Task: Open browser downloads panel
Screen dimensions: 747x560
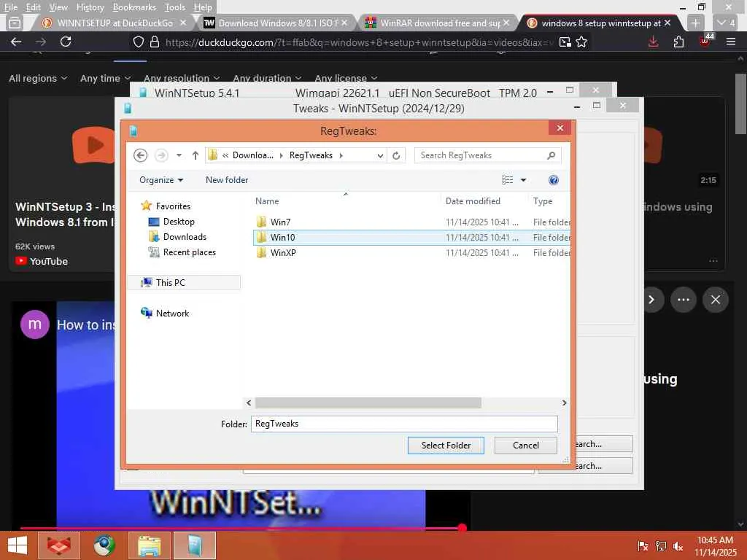Action: [x=653, y=42]
